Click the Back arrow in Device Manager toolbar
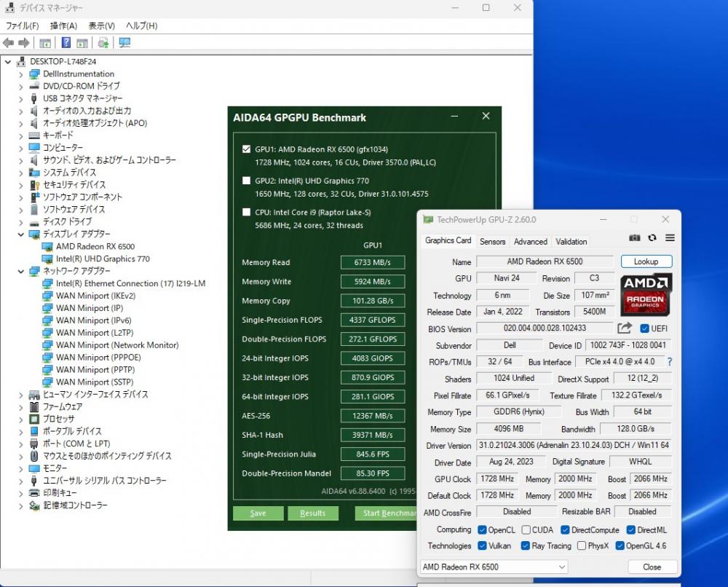This screenshot has height=587, width=728. (8, 43)
